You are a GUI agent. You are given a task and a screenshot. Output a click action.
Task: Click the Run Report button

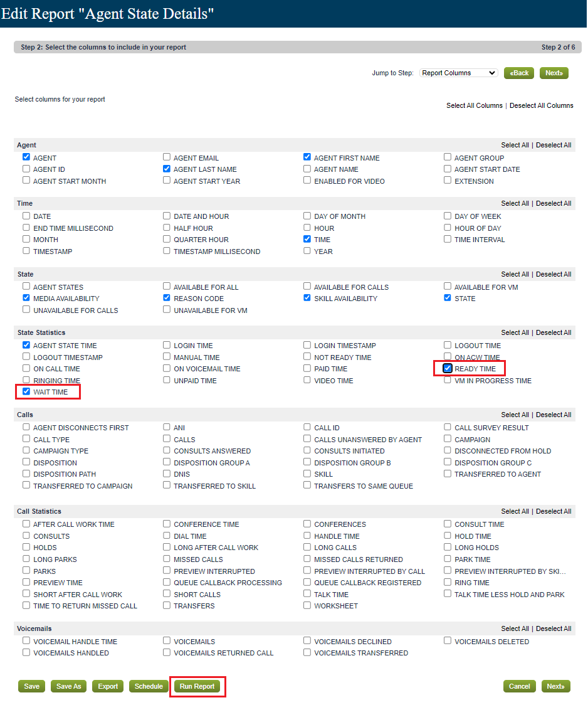point(197,686)
